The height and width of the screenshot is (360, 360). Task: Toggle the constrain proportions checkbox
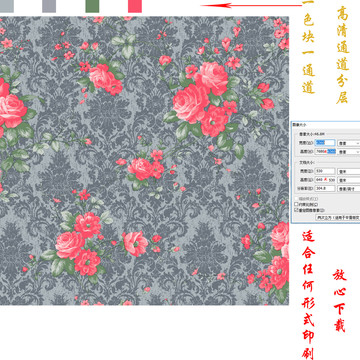296,204
